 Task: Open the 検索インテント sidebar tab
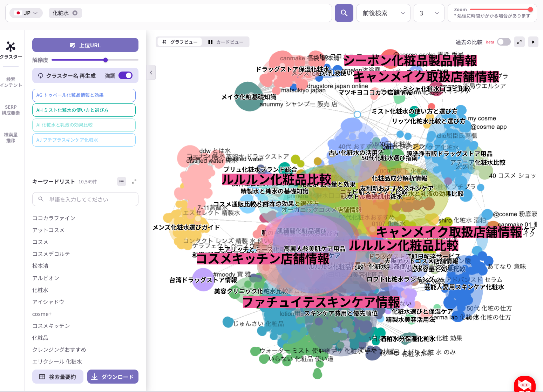pyautogui.click(x=11, y=82)
